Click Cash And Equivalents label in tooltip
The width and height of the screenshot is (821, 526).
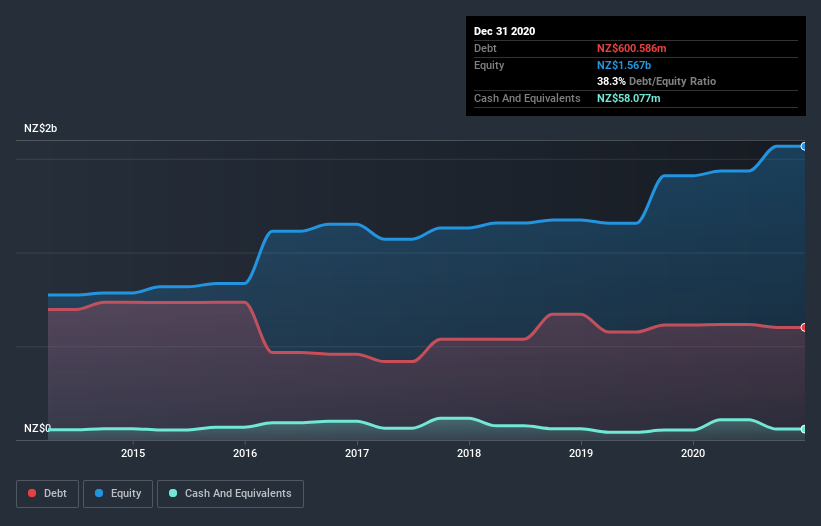pos(527,98)
